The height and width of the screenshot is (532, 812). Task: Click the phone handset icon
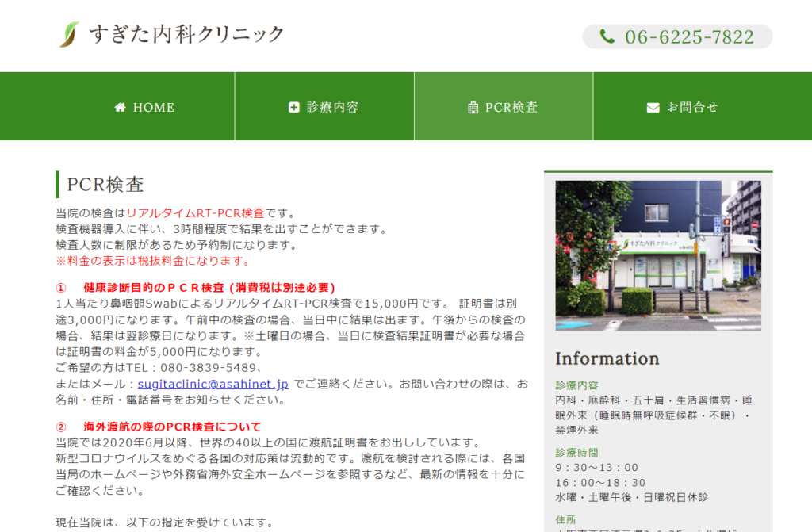point(607,36)
